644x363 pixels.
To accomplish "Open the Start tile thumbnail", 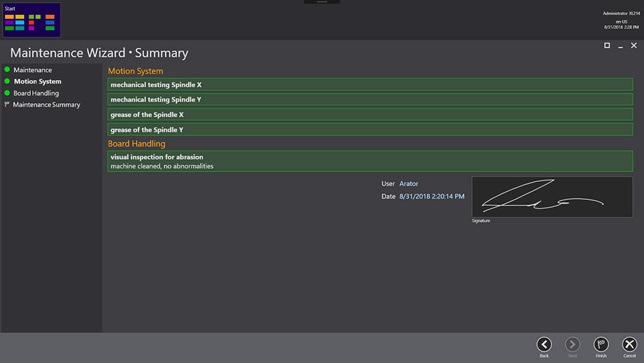I will 31,20.
